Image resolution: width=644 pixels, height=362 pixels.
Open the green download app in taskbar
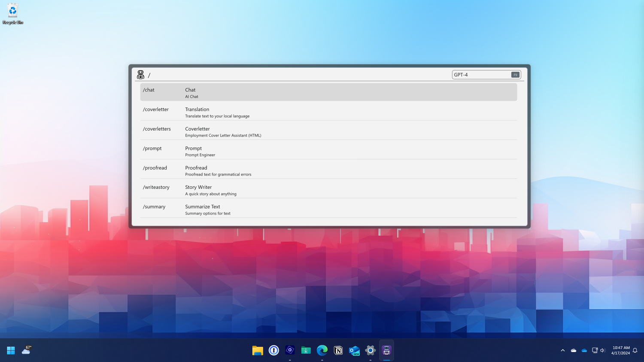[x=306, y=350]
